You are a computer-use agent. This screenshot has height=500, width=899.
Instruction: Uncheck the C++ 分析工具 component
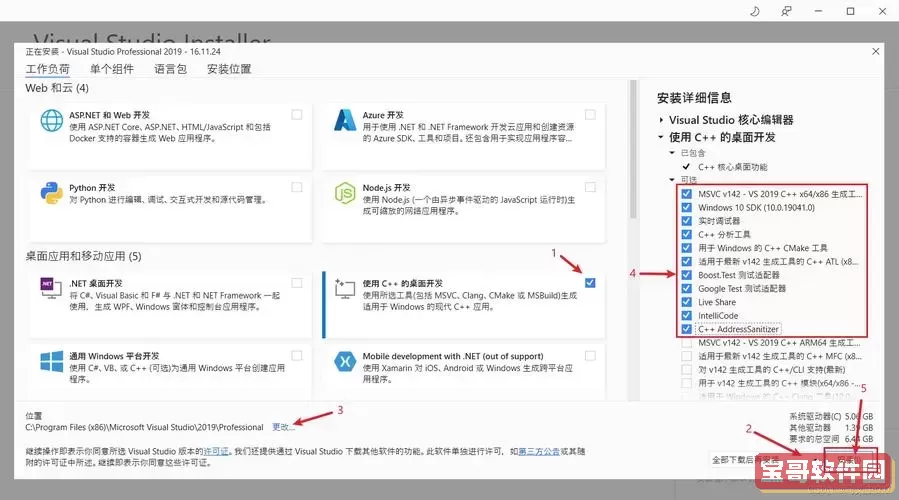coord(686,235)
